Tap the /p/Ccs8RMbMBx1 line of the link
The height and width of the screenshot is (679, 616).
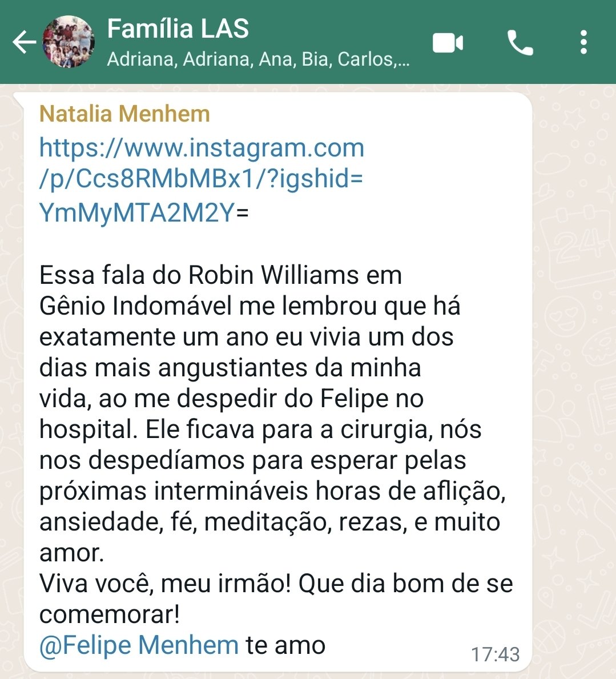tap(201, 179)
